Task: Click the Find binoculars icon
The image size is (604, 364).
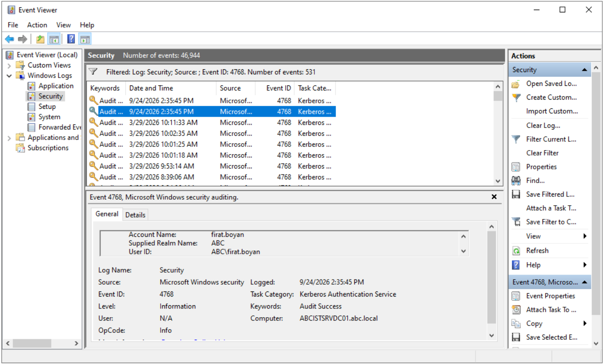Action: 516,180
